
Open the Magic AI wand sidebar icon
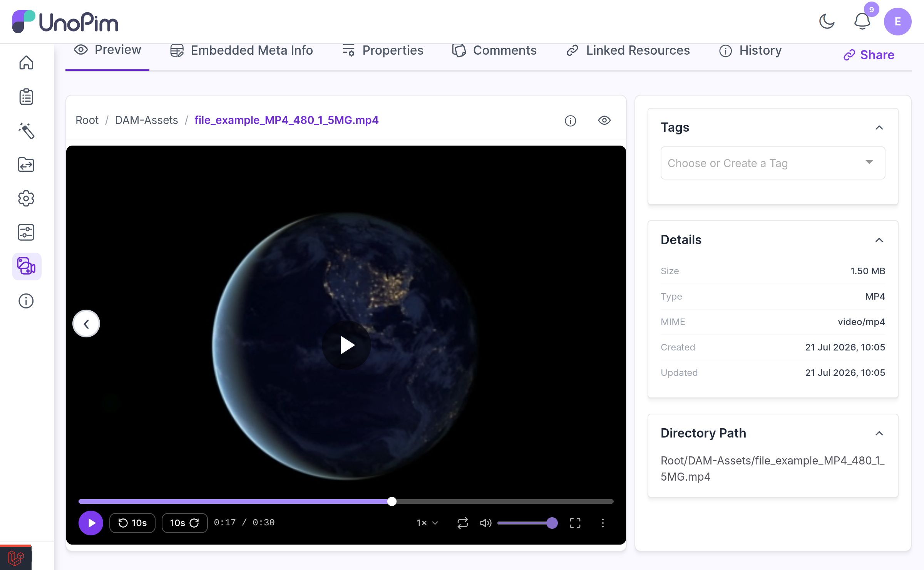(x=26, y=131)
